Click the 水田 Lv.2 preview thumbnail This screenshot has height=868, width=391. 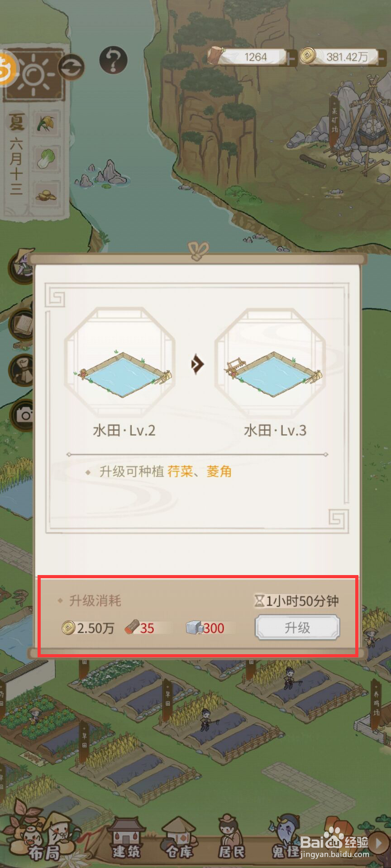tap(120, 362)
